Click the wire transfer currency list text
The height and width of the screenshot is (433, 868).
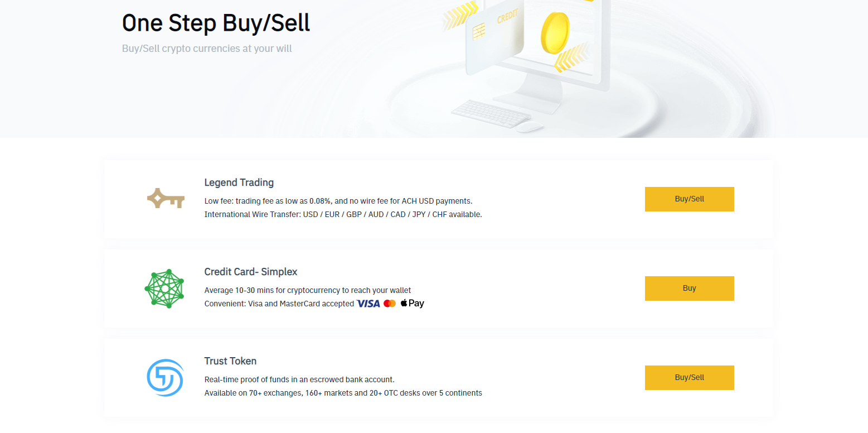343,214
